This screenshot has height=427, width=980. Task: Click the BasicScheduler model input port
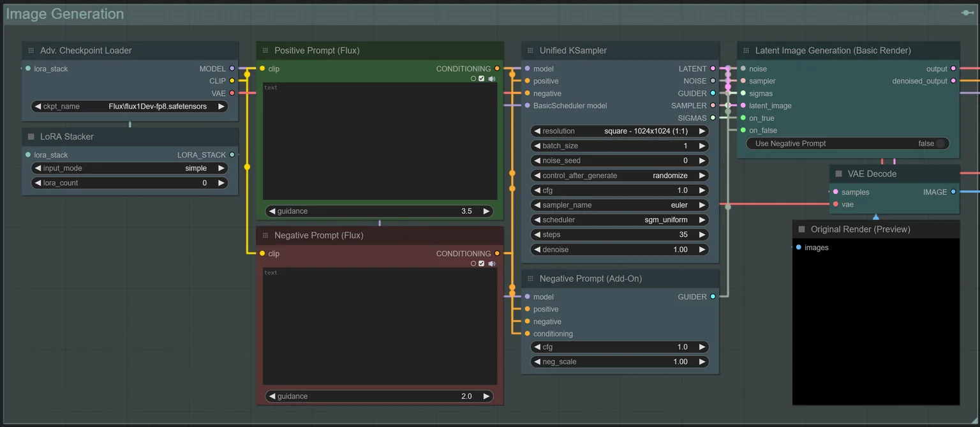click(527, 106)
